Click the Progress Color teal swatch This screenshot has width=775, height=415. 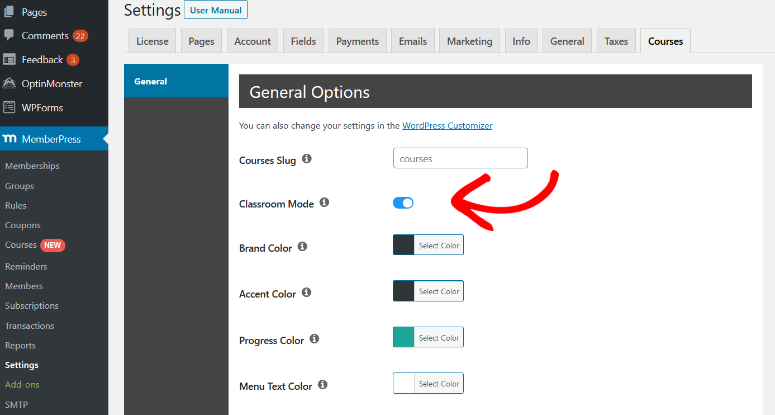[x=403, y=337]
